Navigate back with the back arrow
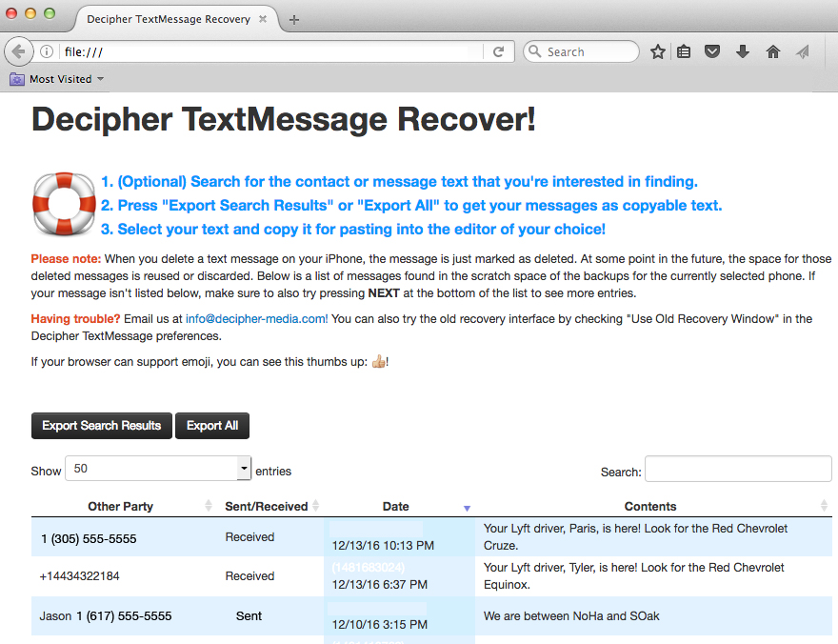This screenshot has width=838, height=644. (x=19, y=51)
